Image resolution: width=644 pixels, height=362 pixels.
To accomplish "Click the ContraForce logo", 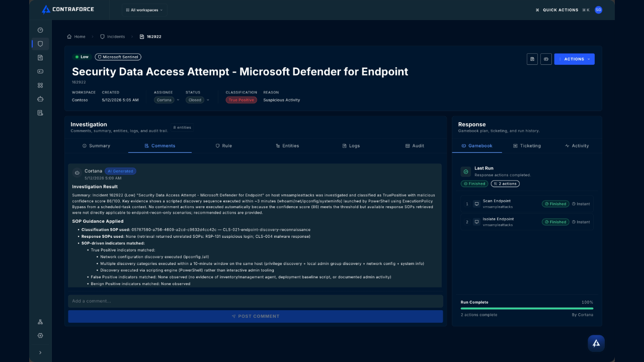I will pyautogui.click(x=67, y=10).
